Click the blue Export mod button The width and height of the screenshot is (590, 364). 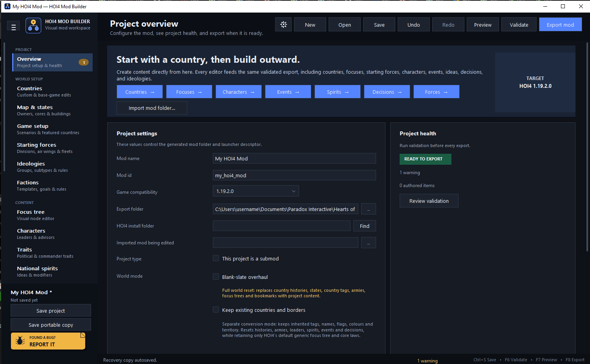coord(560,25)
